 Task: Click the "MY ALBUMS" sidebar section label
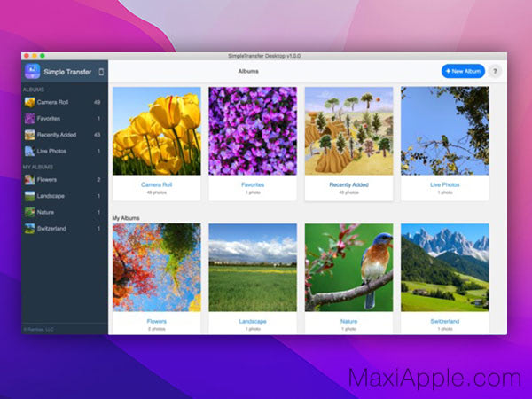coord(37,167)
